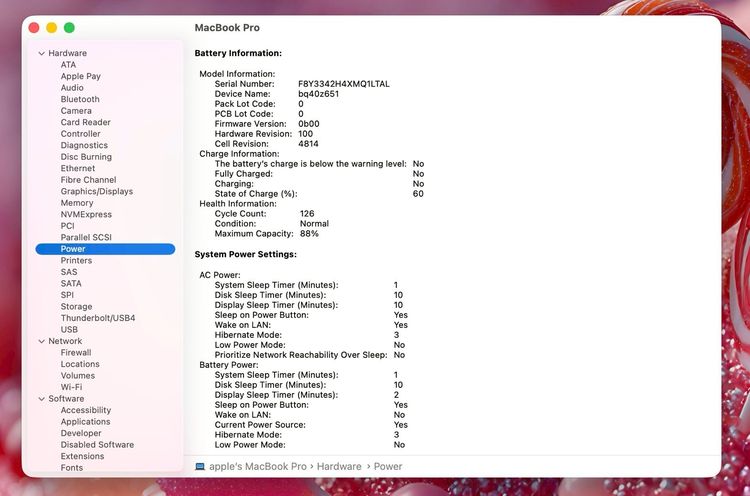
Task: Click the firmware version 0b00
Action: 309,124
